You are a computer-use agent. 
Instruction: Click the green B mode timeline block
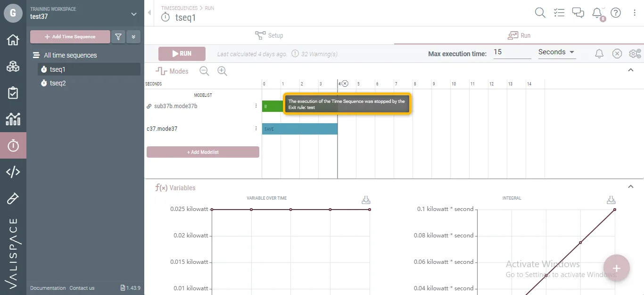pos(272,106)
